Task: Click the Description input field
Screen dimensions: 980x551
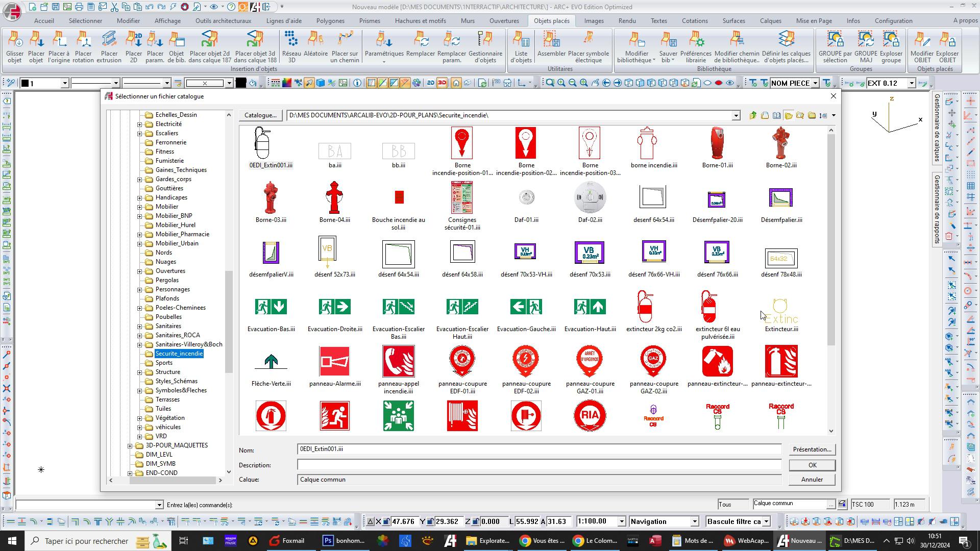Action: 539,465
